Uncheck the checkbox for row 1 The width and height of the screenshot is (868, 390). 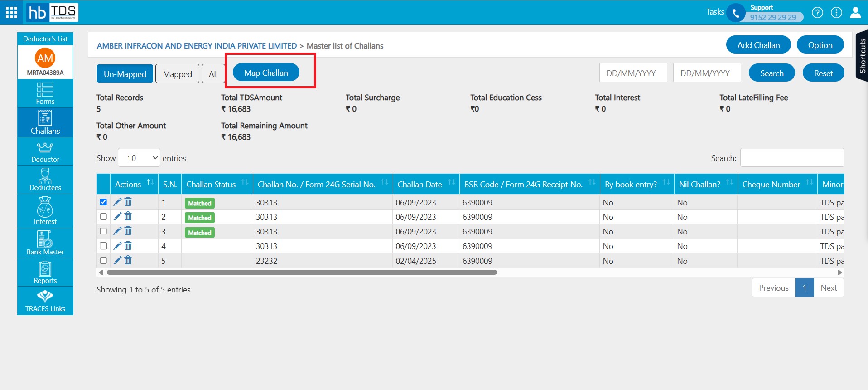coord(103,202)
